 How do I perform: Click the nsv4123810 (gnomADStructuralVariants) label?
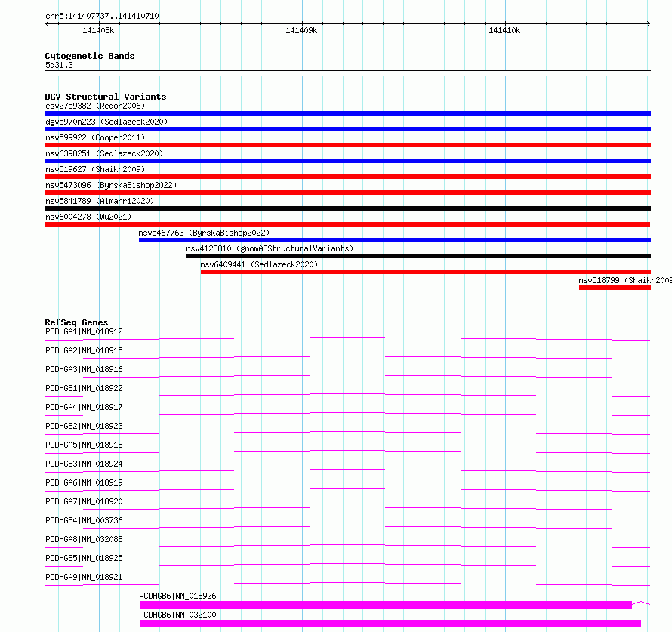coord(270,248)
